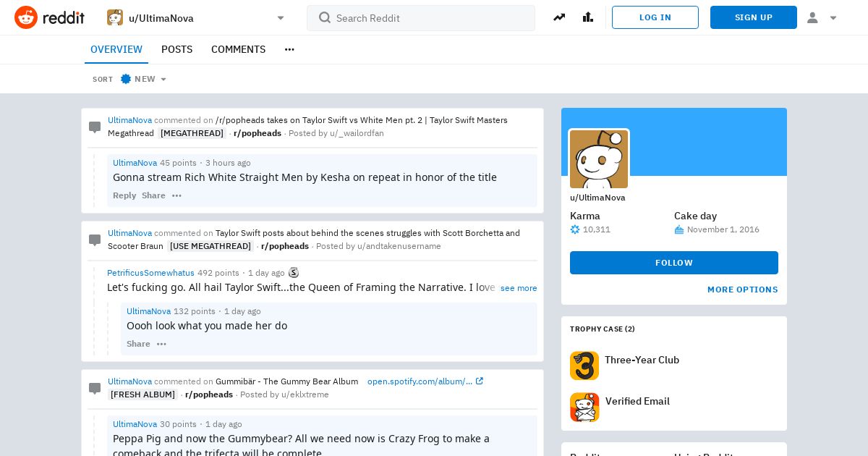Open the Sort New dropdown arrow
The width and height of the screenshot is (868, 456).
pos(163,80)
